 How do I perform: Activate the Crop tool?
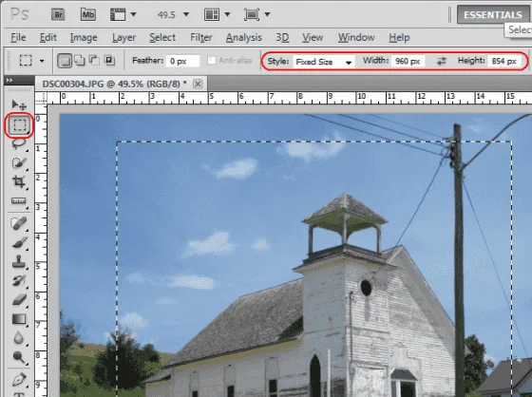click(x=19, y=181)
